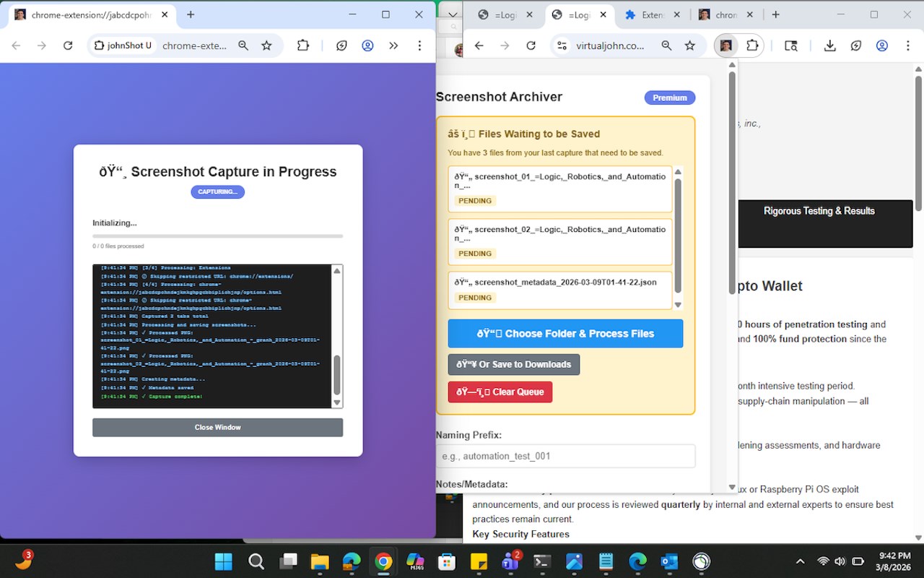Click the capture progress bar
Viewport: 924px width, 578px height.
pos(217,236)
